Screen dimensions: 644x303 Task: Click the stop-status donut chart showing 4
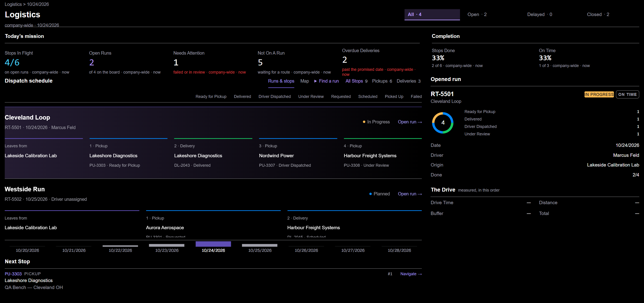coord(442,123)
